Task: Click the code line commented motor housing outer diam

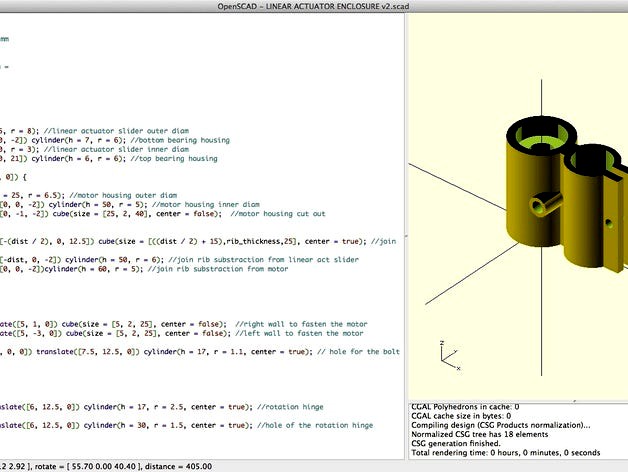Action: point(89,195)
